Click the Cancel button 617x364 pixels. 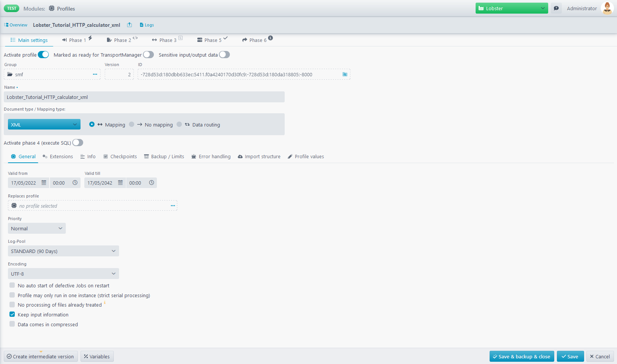pos(600,356)
